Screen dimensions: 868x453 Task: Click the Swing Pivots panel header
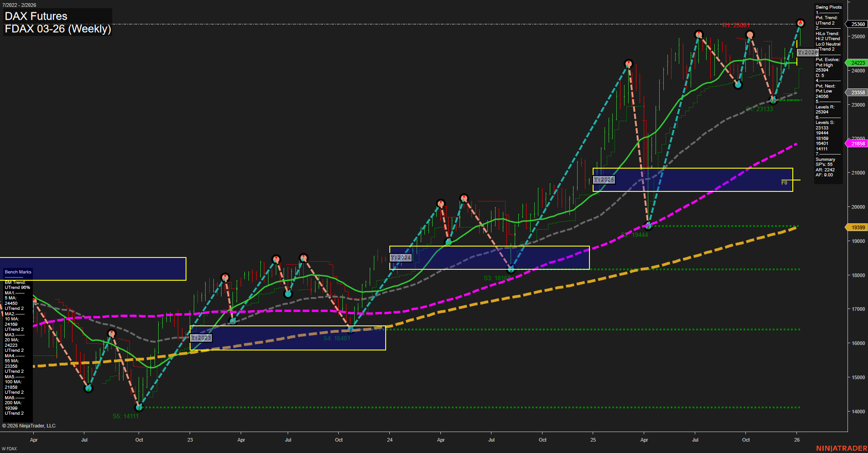(828, 7)
